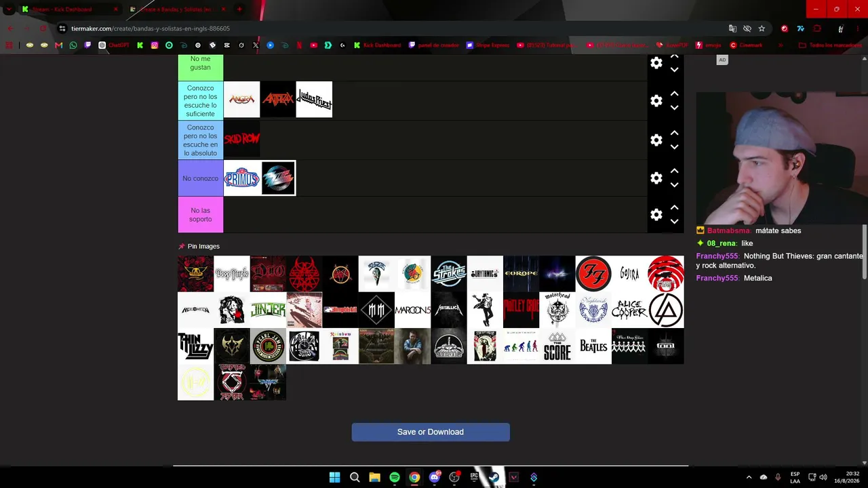
Task: Pick the Rainbow album image
Action: [x=340, y=346]
